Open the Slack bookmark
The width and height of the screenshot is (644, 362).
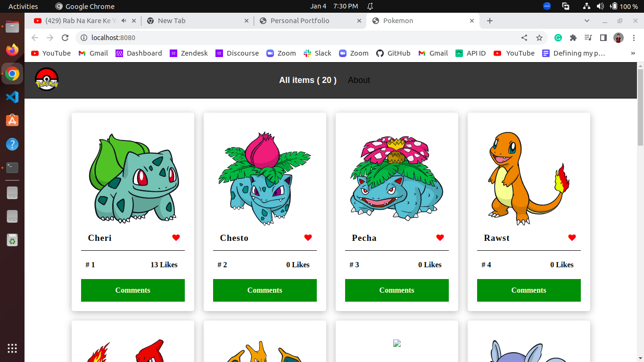[x=317, y=53]
